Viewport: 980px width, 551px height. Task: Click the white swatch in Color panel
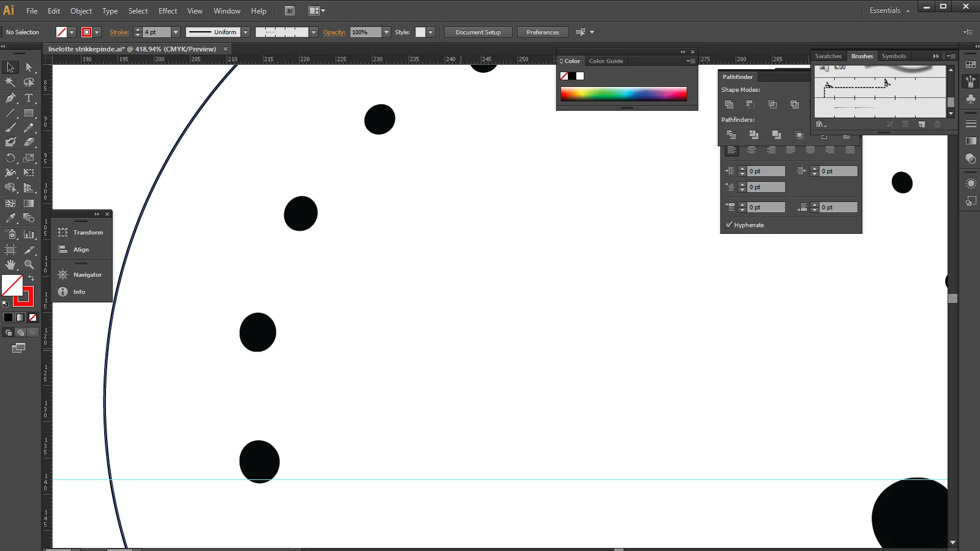coord(580,76)
